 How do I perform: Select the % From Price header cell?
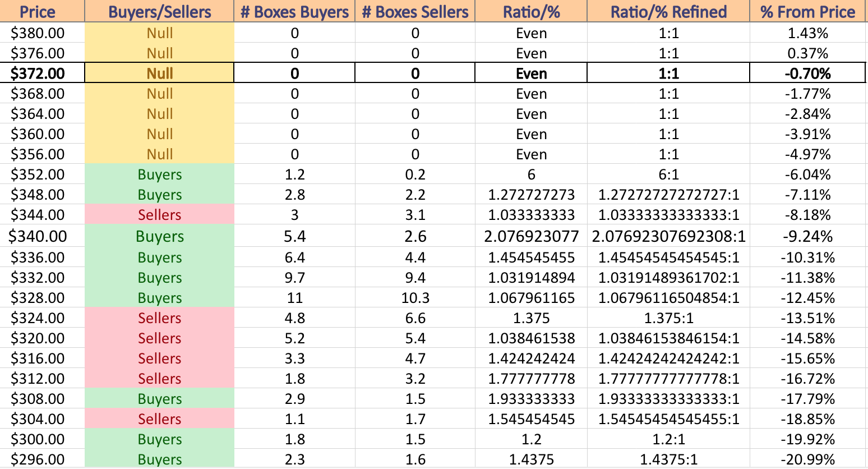tap(808, 11)
